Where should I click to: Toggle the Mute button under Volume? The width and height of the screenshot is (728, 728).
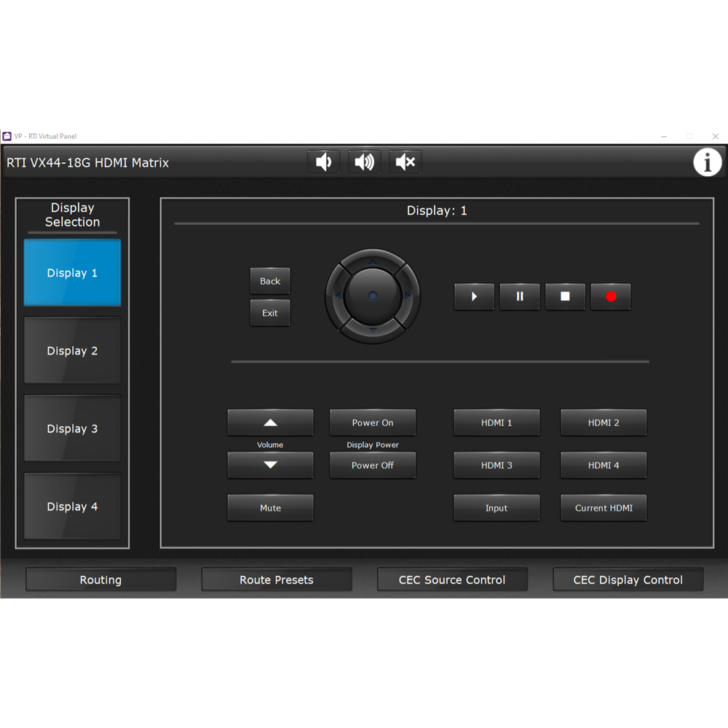tap(270, 508)
